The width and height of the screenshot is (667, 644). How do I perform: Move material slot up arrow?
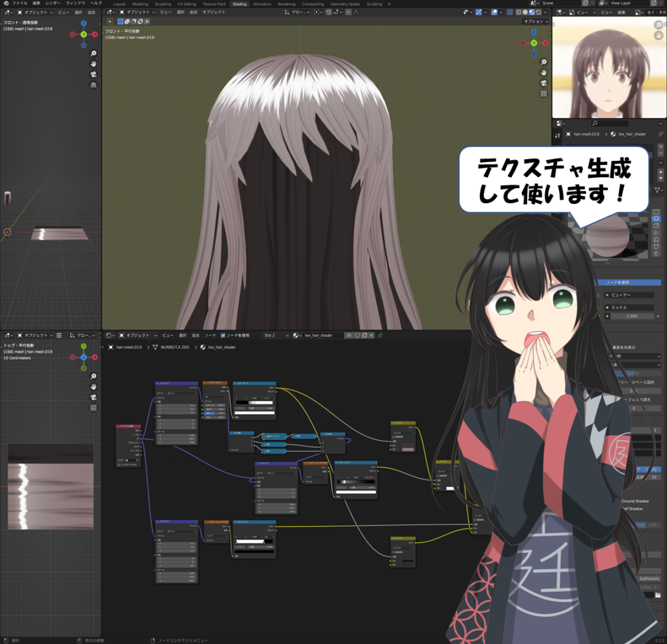(x=660, y=172)
